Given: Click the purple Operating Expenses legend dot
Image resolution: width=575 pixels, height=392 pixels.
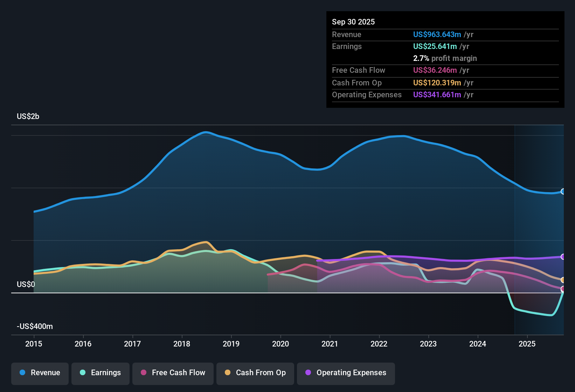Looking at the screenshot, I should pyautogui.click(x=308, y=373).
